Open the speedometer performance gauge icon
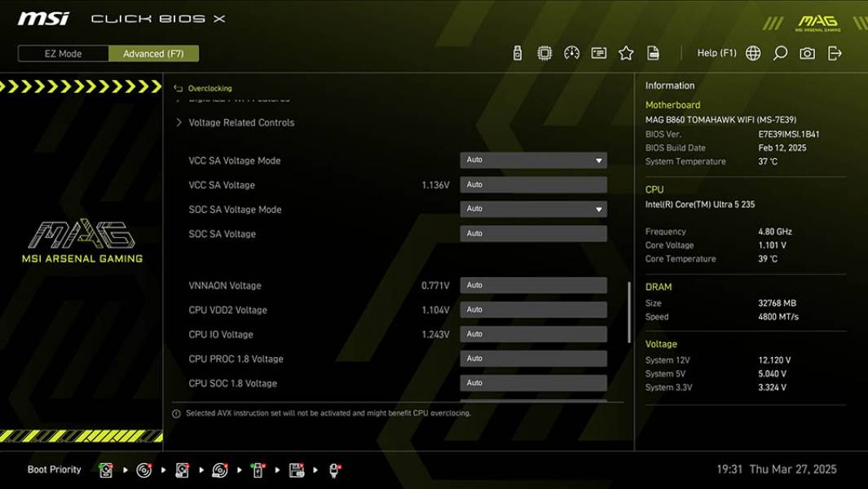Screen dimensions: 868x489 (x=572, y=53)
